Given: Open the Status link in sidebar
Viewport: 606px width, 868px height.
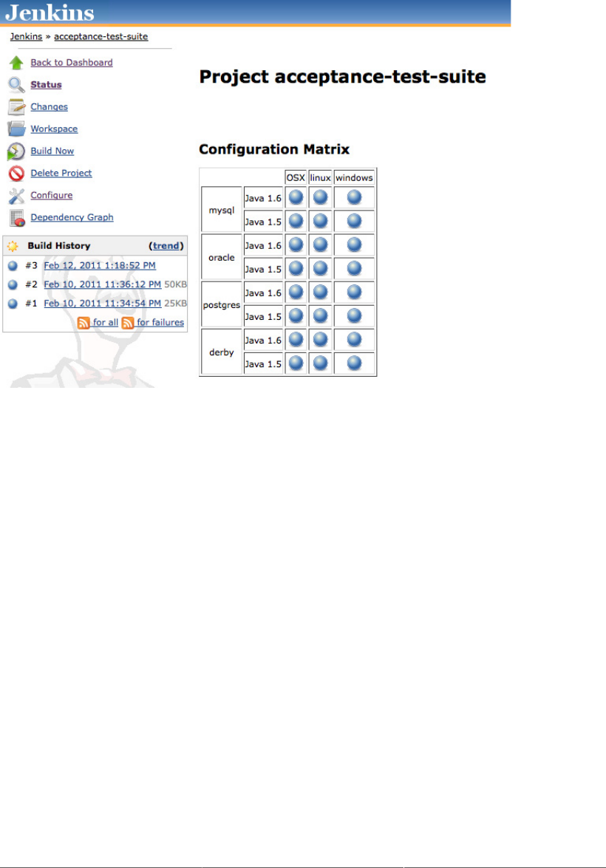Looking at the screenshot, I should point(46,85).
